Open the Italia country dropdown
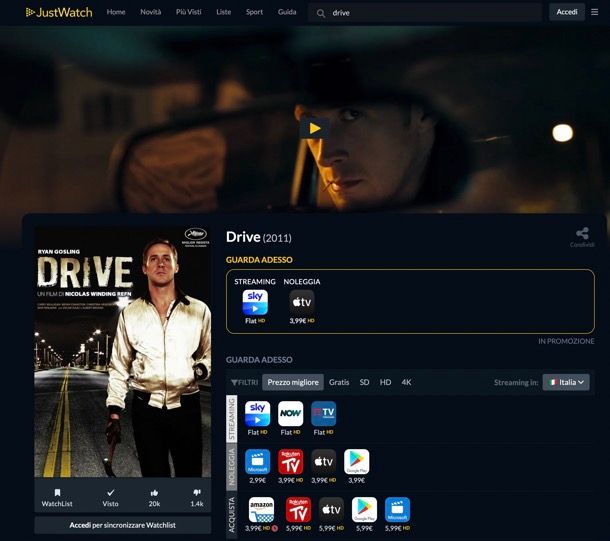The height and width of the screenshot is (541, 610). pos(566,382)
